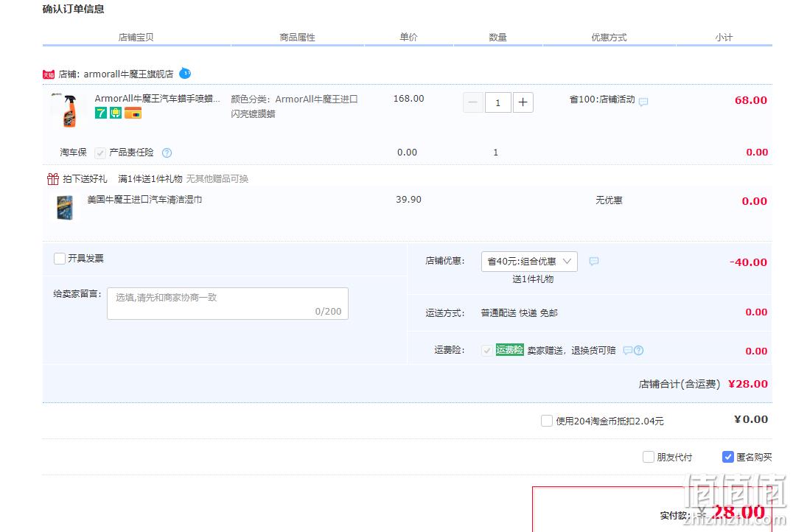Toggle the 产品责任险 checkbox
Viewport: 793px width, 532px height.
click(100, 153)
